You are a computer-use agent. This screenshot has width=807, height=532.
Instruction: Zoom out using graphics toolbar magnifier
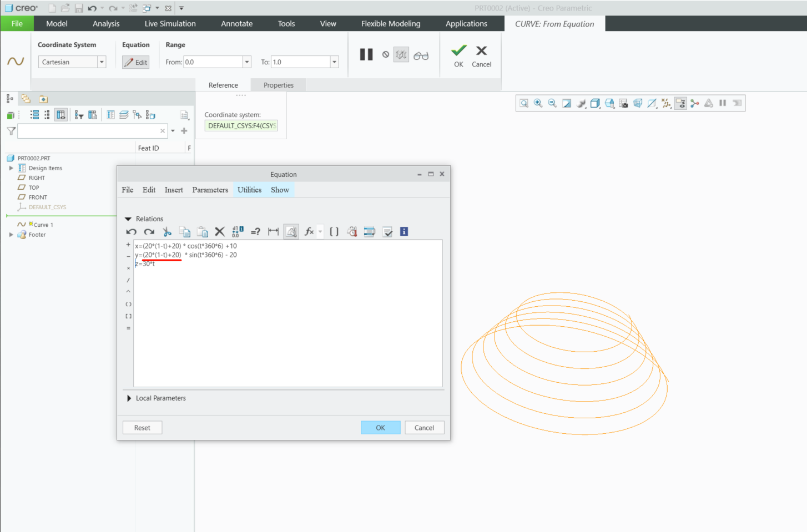pyautogui.click(x=552, y=103)
